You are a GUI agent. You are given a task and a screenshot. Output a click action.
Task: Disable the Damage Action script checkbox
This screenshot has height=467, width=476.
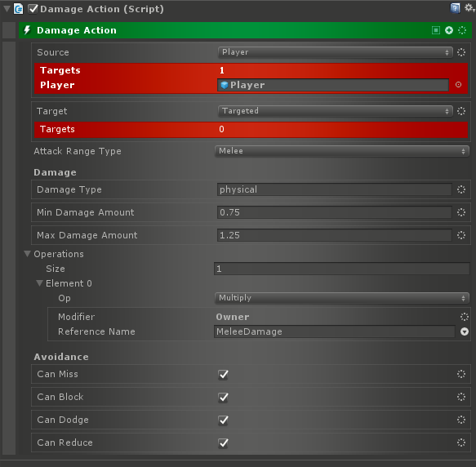[x=33, y=9]
